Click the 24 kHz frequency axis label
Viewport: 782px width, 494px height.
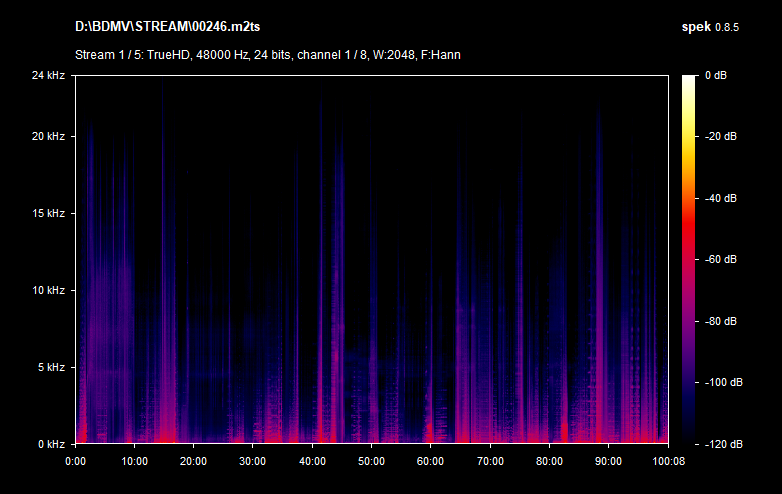[48, 75]
